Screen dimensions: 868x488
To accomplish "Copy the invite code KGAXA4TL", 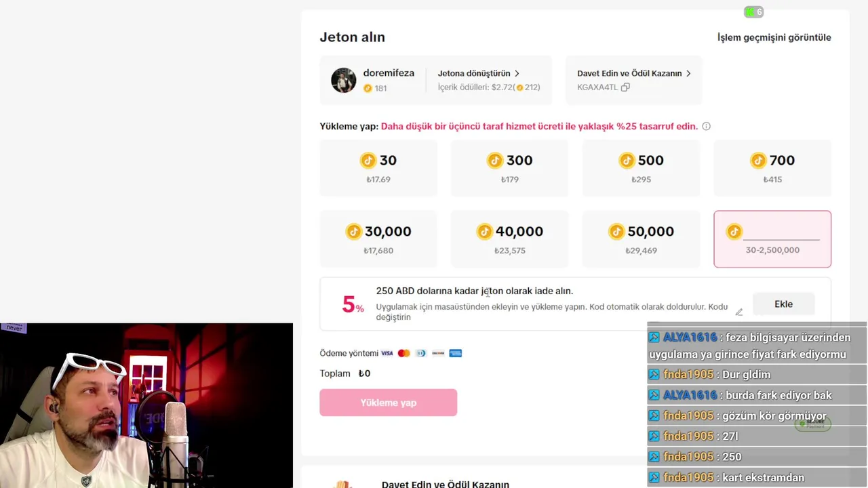I will coord(625,87).
